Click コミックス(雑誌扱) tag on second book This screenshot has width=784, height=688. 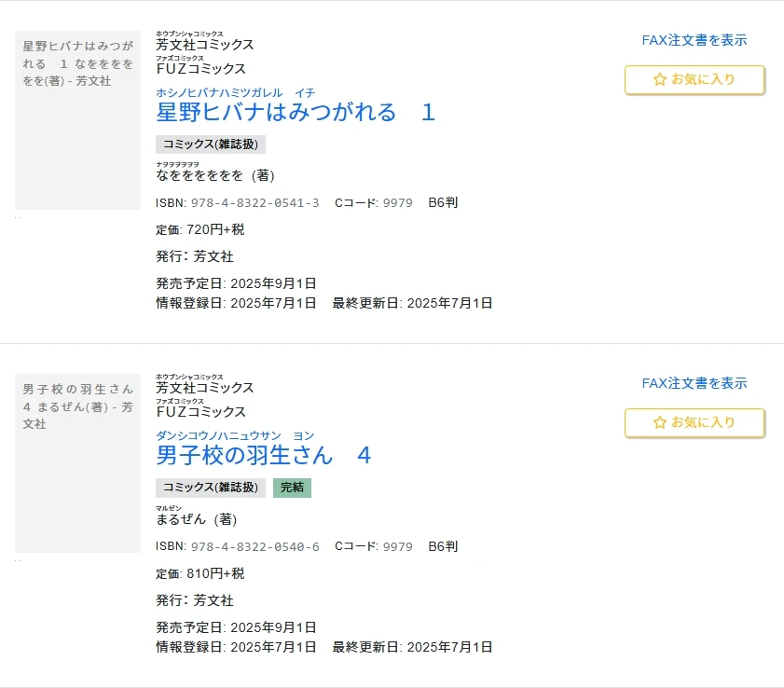(211, 488)
